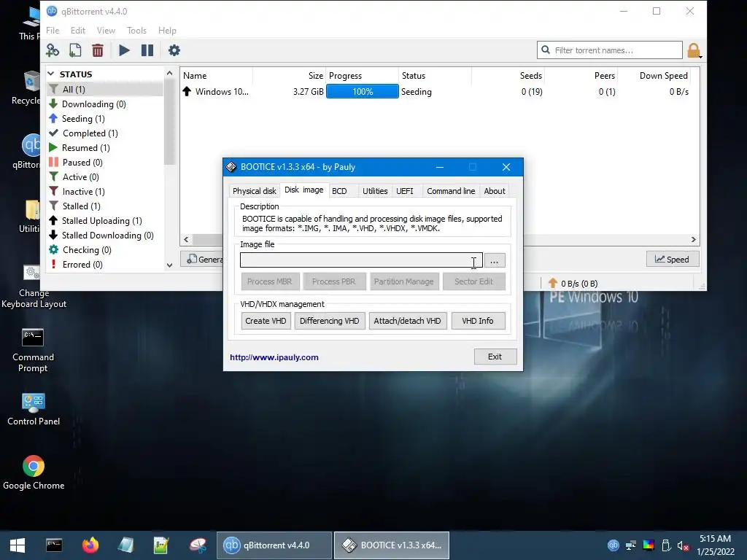This screenshot has width=747, height=560.
Task: Select the Completed (1) status filter
Action: point(90,133)
